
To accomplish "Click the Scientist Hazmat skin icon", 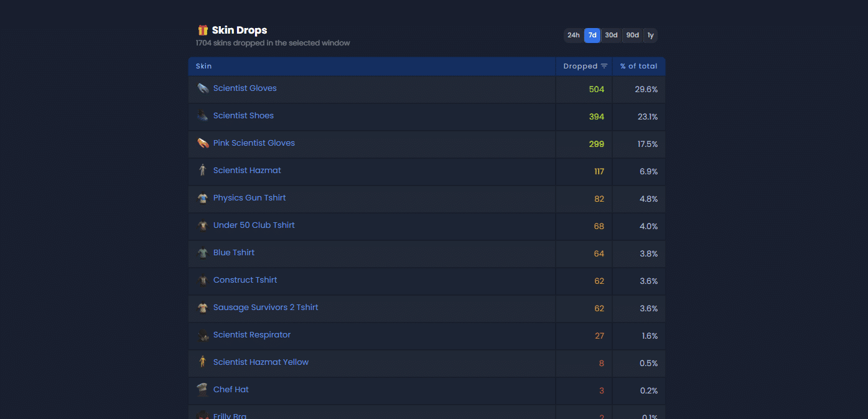I will click(x=203, y=171).
